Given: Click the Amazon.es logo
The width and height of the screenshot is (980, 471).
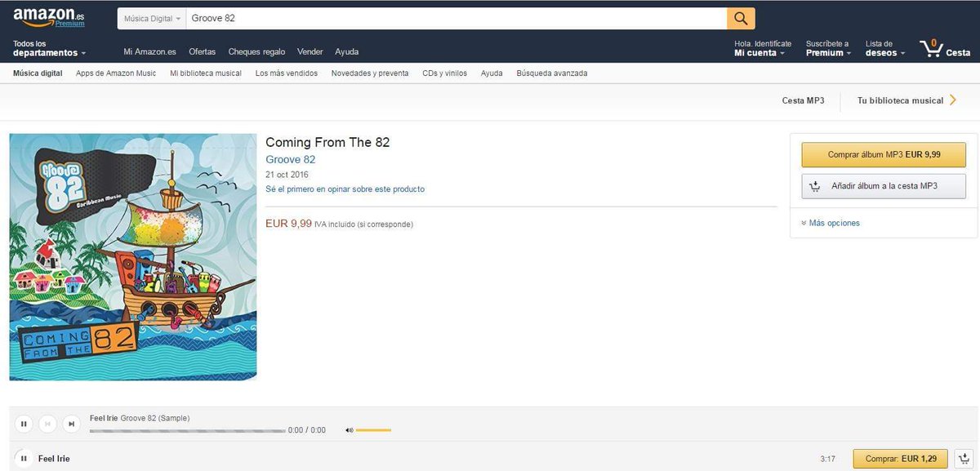Looking at the screenshot, I should pos(48,16).
